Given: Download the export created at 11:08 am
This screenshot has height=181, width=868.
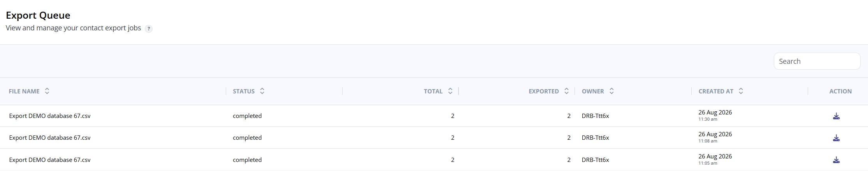Looking at the screenshot, I should 836,138.
